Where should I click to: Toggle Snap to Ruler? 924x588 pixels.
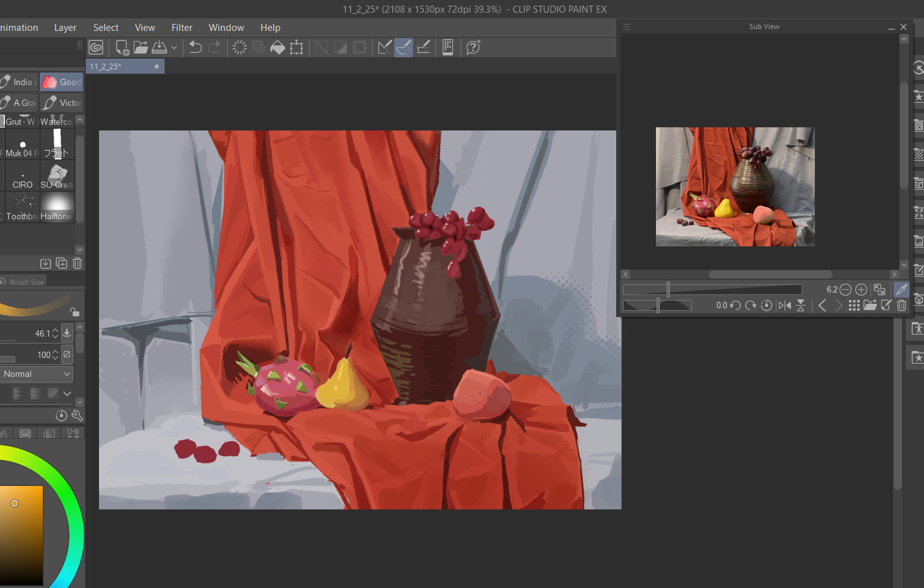pos(385,47)
